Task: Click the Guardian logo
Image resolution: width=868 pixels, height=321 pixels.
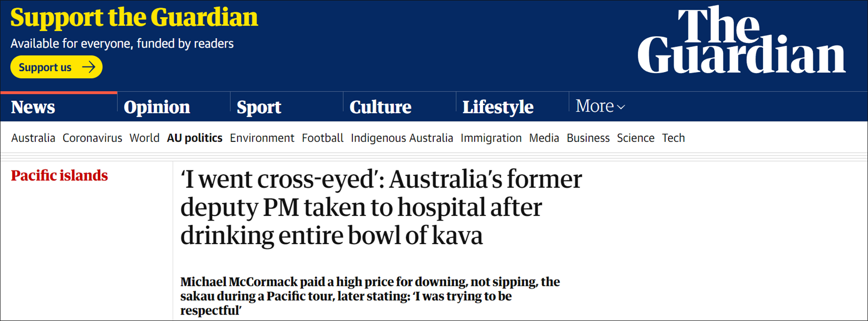Action: click(x=741, y=42)
